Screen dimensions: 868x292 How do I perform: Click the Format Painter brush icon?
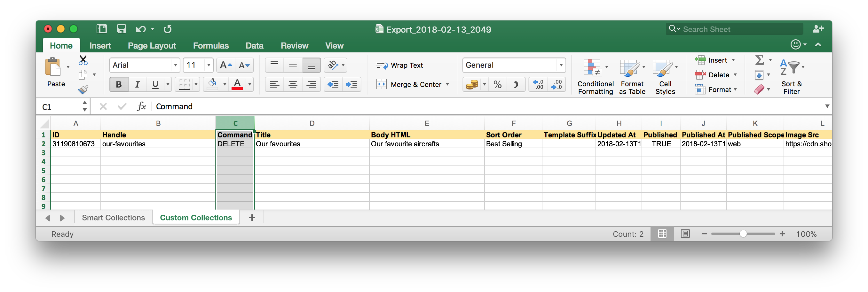[83, 89]
